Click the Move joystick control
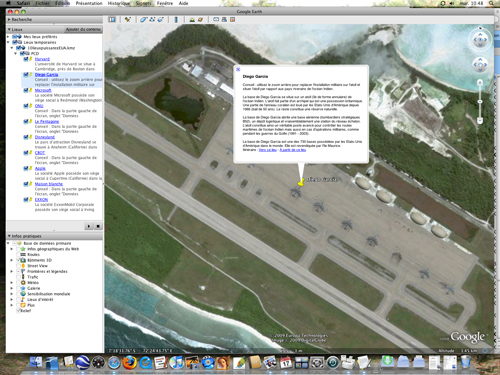 (x=480, y=65)
